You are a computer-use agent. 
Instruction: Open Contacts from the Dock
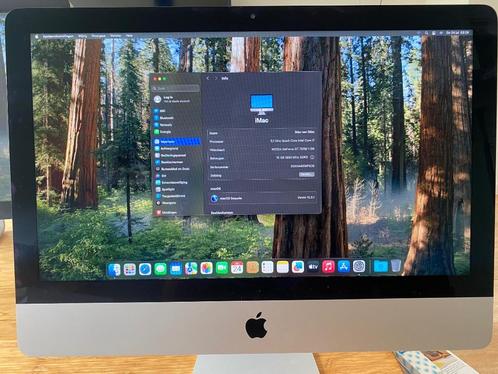[252, 267]
